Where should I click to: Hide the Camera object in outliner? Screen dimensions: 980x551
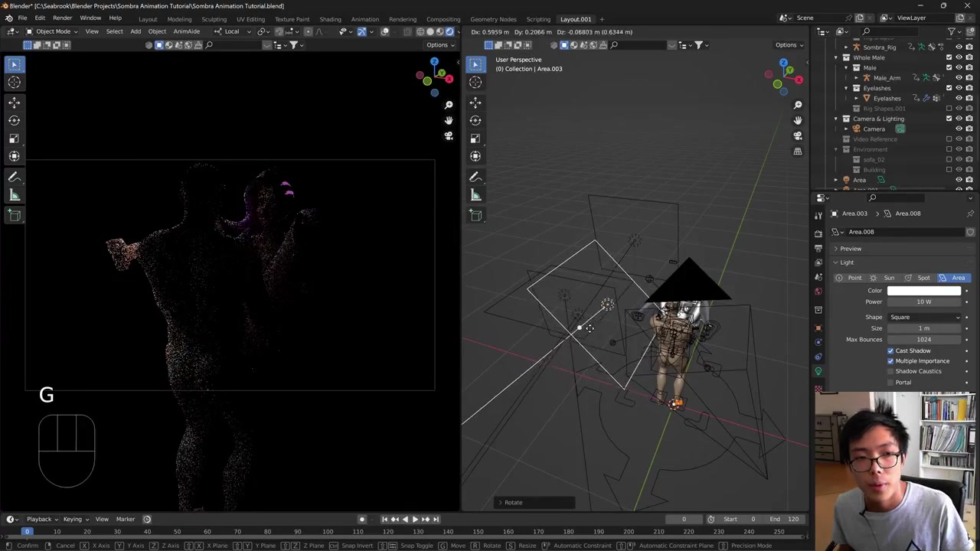click(x=959, y=129)
